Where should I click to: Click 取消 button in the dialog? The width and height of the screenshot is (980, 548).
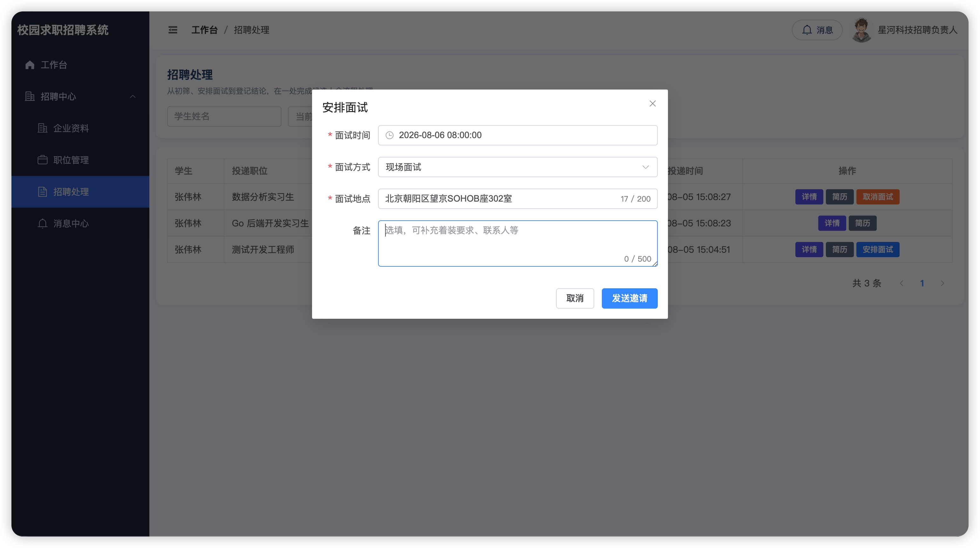click(x=575, y=298)
